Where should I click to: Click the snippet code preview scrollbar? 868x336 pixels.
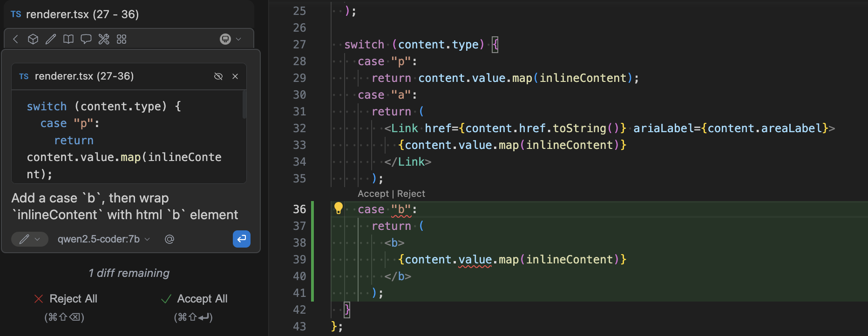click(244, 105)
